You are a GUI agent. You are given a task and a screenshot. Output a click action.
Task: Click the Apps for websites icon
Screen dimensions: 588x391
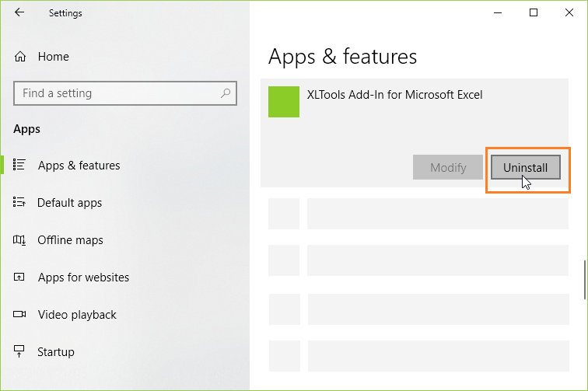point(20,278)
